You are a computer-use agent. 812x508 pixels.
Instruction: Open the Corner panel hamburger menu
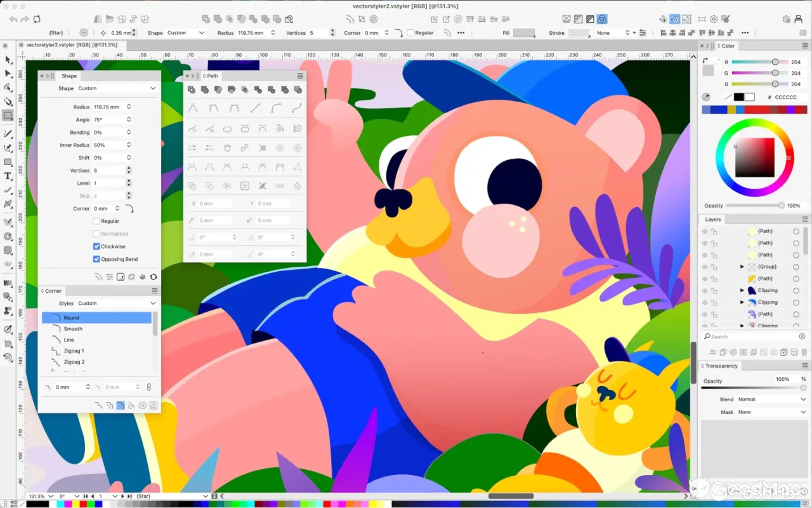[x=154, y=291]
